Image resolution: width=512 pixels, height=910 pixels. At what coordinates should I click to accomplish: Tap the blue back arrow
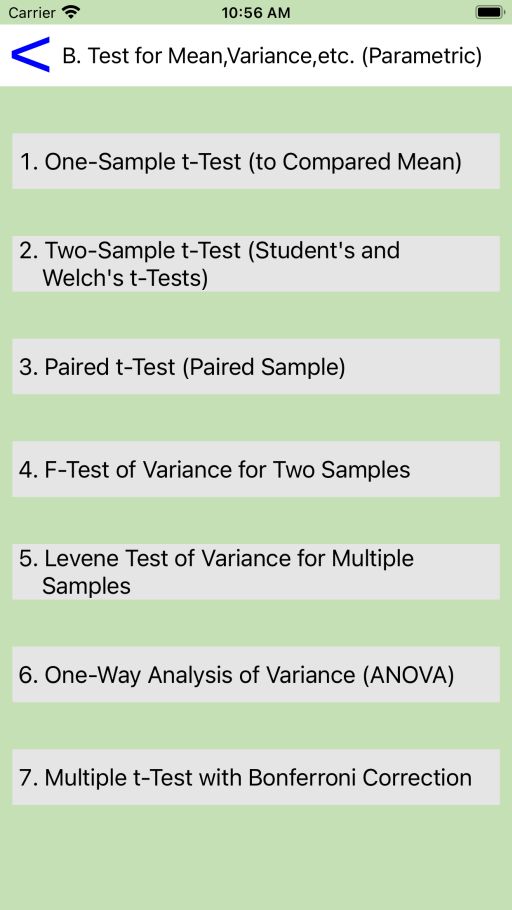tap(30, 55)
